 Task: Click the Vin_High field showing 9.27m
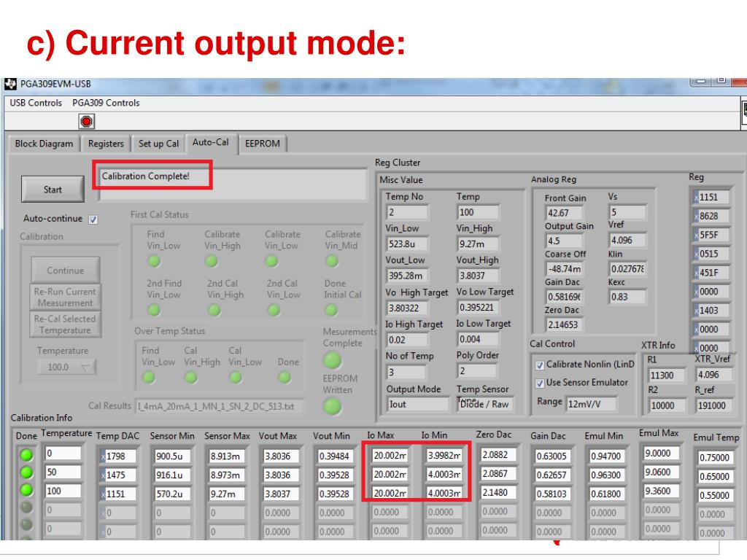coord(478,244)
